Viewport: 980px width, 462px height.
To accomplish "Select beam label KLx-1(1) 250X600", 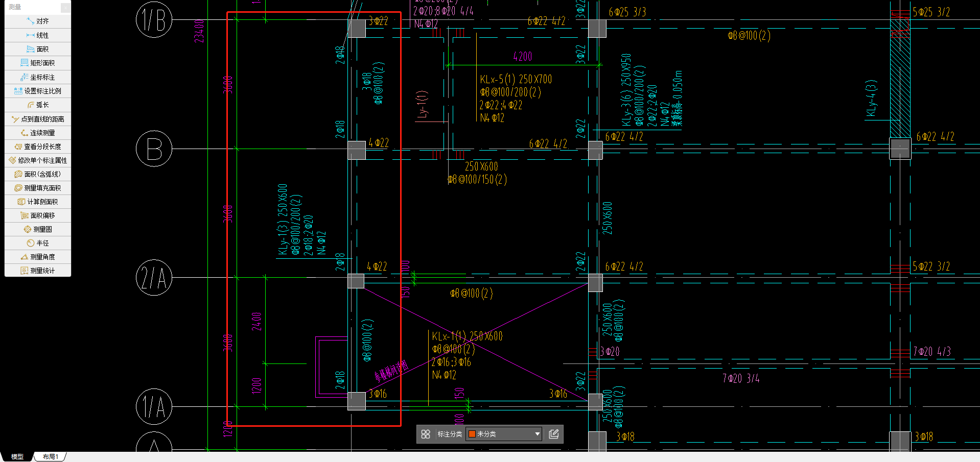I will (x=468, y=336).
